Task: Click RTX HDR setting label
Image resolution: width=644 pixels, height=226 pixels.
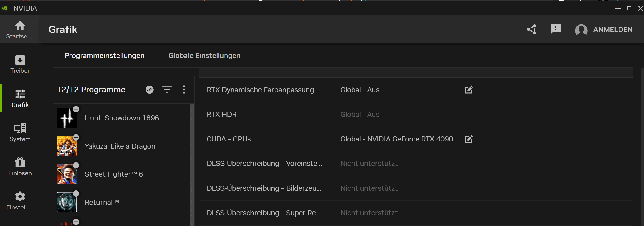Action: pyautogui.click(x=222, y=114)
